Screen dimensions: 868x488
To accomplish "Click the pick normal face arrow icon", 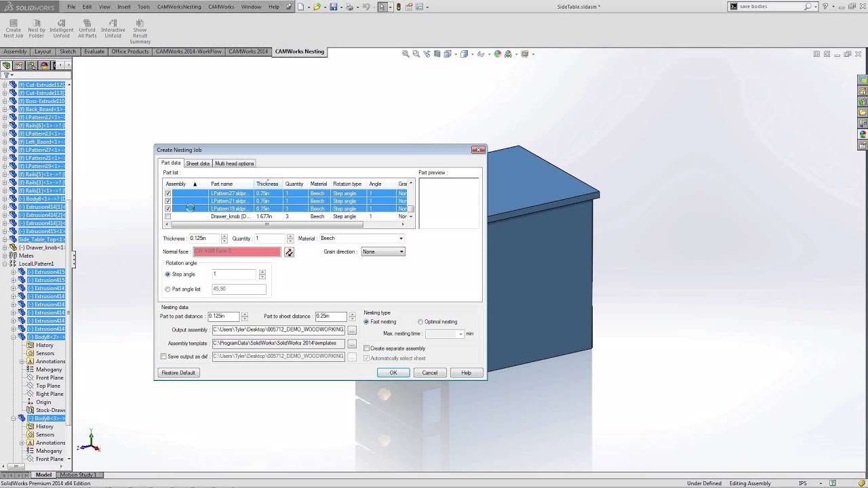I will pyautogui.click(x=290, y=252).
